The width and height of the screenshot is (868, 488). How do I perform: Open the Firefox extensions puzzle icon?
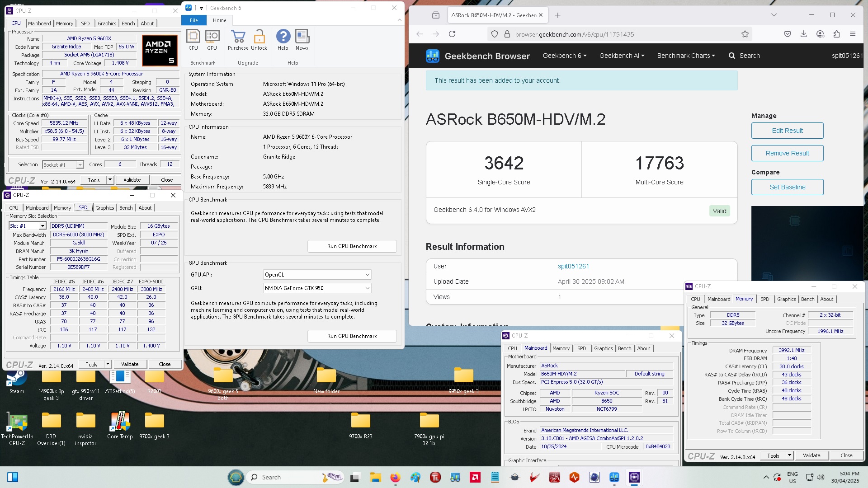pyautogui.click(x=836, y=34)
